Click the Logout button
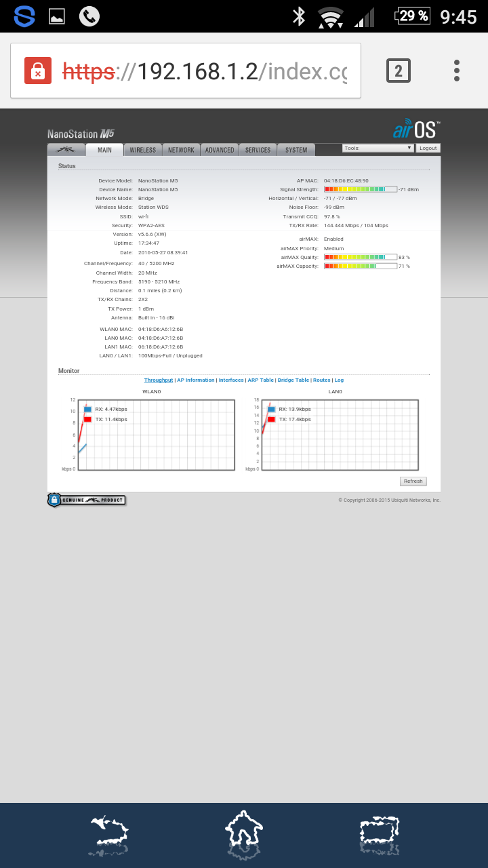Screen dimensions: 488x868 point(428,148)
